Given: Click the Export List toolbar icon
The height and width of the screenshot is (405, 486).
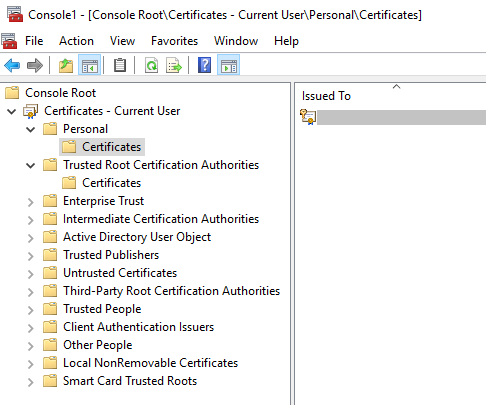Looking at the screenshot, I should pyautogui.click(x=174, y=65).
